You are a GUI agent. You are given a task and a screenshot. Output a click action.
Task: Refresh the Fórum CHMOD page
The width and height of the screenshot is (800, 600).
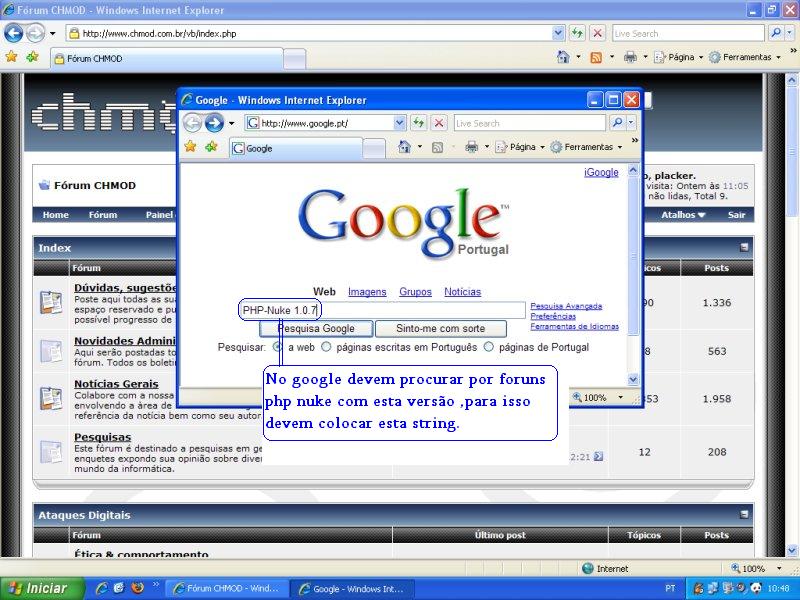(x=577, y=34)
